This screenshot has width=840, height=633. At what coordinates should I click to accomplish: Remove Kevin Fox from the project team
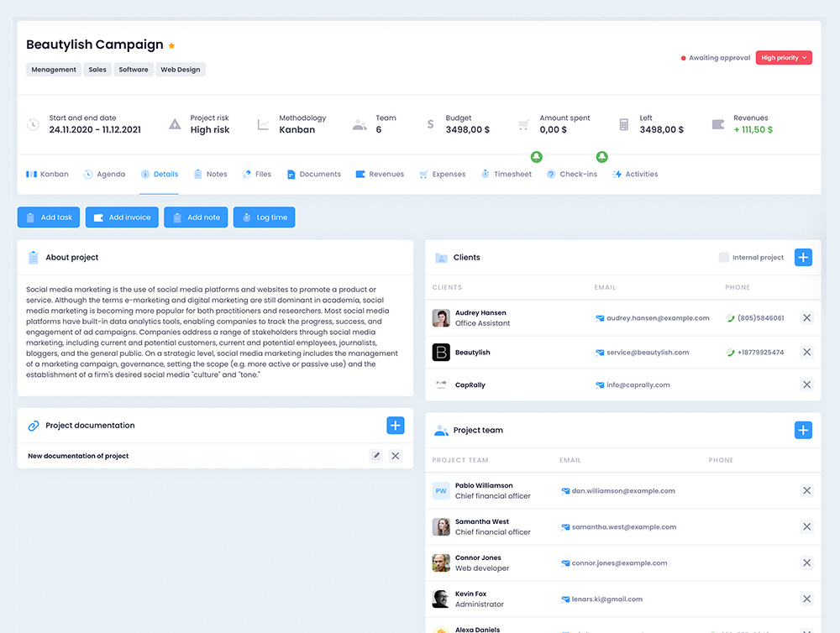pos(806,599)
